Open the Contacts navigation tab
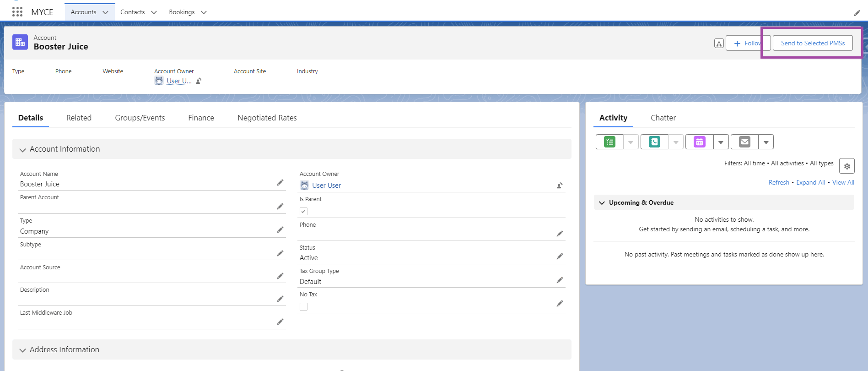The height and width of the screenshot is (371, 868). 133,12
